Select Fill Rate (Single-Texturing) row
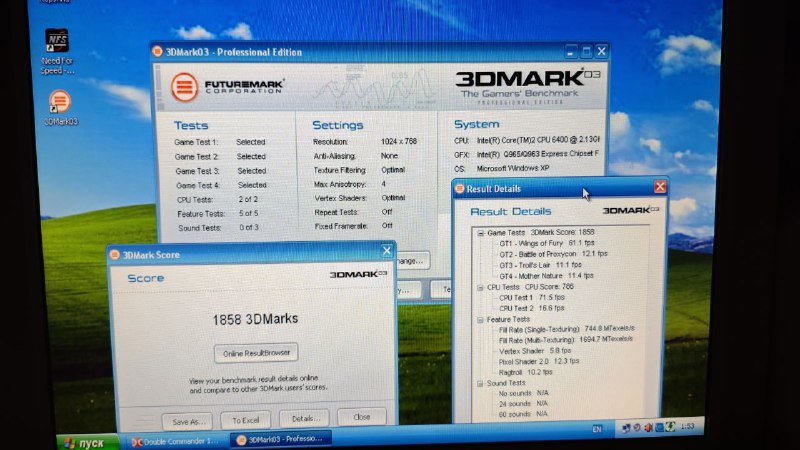This screenshot has width=800, height=450. (x=567, y=329)
